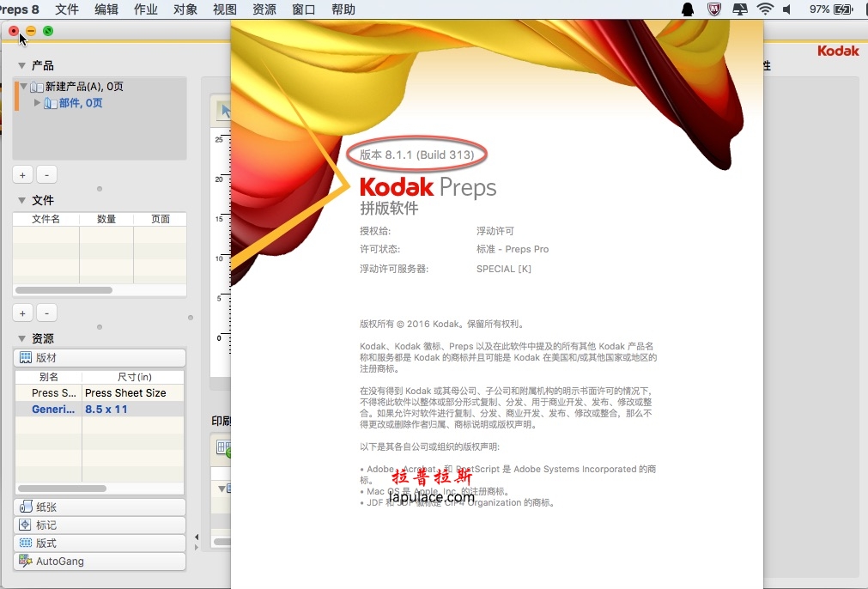The image size is (868, 589).
Task: Click the product book icon beside 新建产品(A)
Action: point(37,87)
